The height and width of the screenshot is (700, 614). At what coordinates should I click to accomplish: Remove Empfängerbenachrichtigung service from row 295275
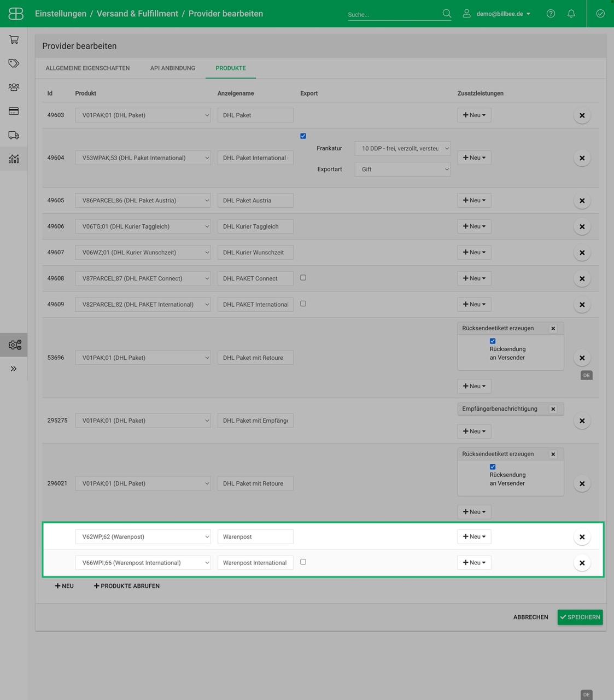(x=553, y=409)
